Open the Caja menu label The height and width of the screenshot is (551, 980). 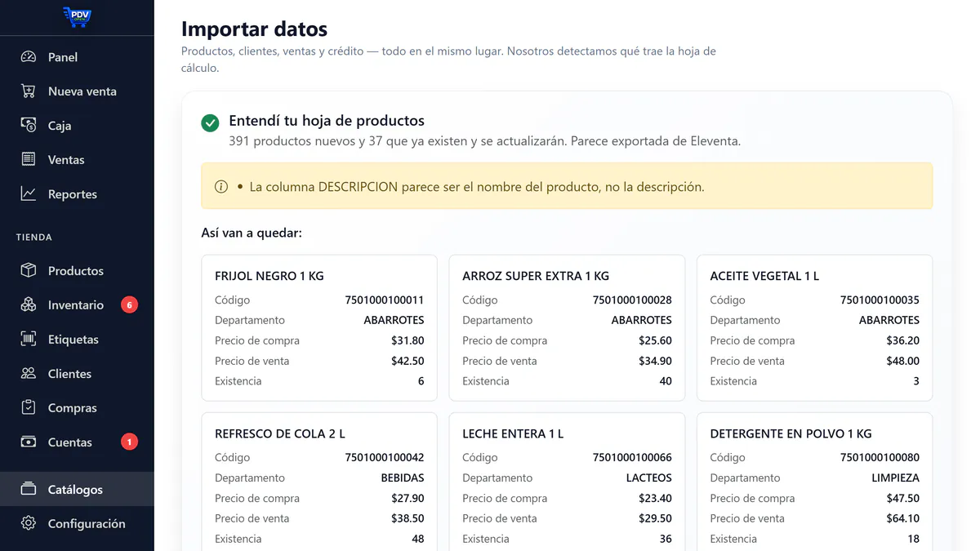(60, 126)
